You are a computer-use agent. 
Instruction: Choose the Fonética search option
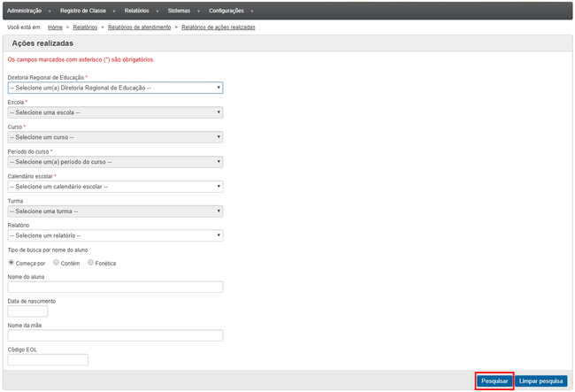click(90, 263)
